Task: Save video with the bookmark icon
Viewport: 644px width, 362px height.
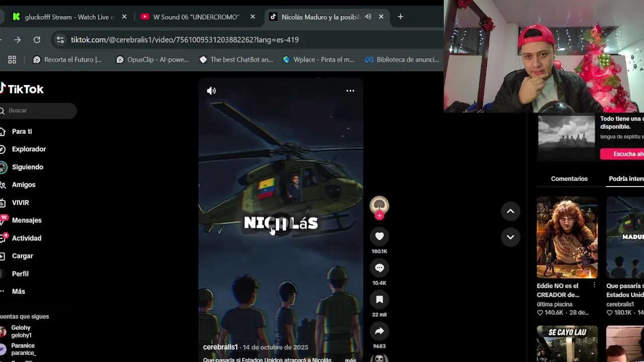Action: point(379,300)
